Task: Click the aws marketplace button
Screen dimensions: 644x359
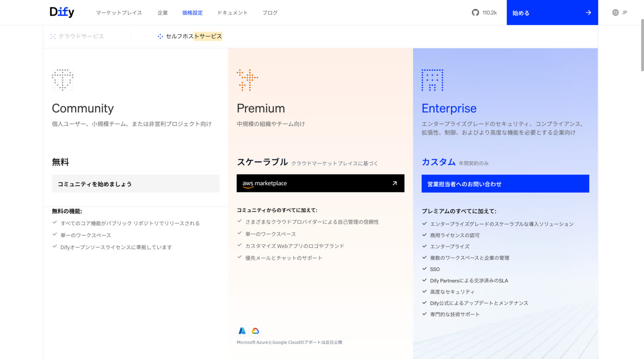Action: 320,183
